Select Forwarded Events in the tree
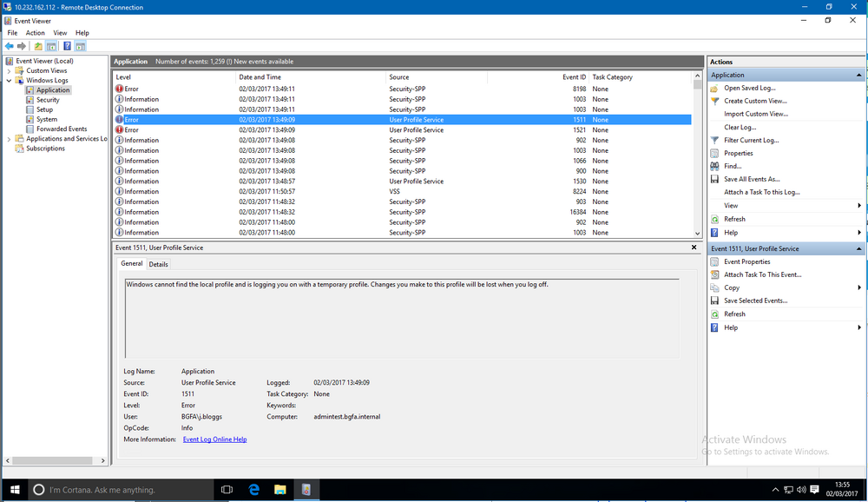The height and width of the screenshot is (502, 868). 62,129
